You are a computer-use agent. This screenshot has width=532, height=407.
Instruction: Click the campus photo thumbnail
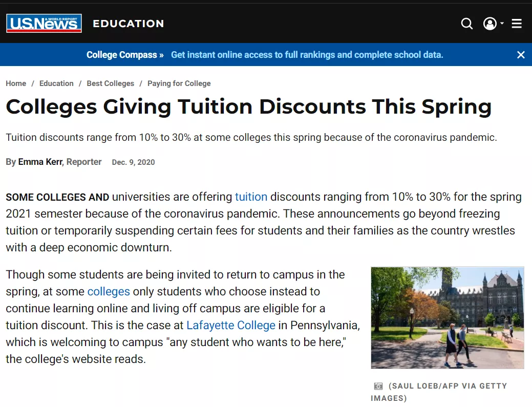(447, 317)
